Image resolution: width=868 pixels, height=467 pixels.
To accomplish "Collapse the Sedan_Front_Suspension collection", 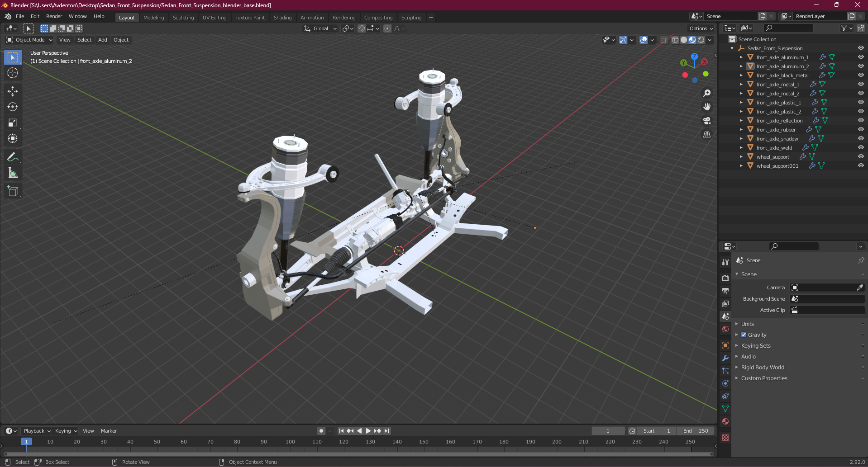I will coord(732,48).
